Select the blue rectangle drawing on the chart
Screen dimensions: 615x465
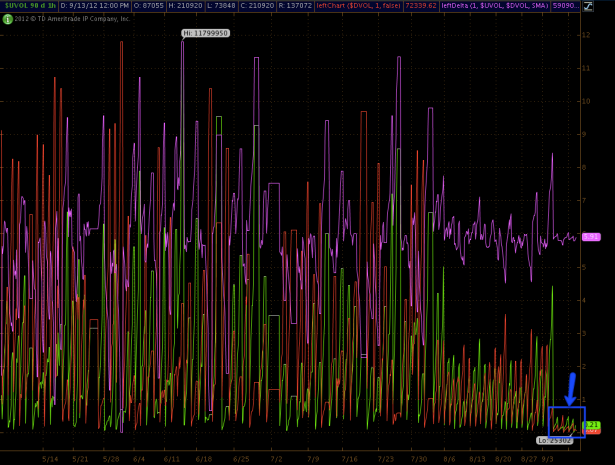pyautogui.click(x=567, y=422)
